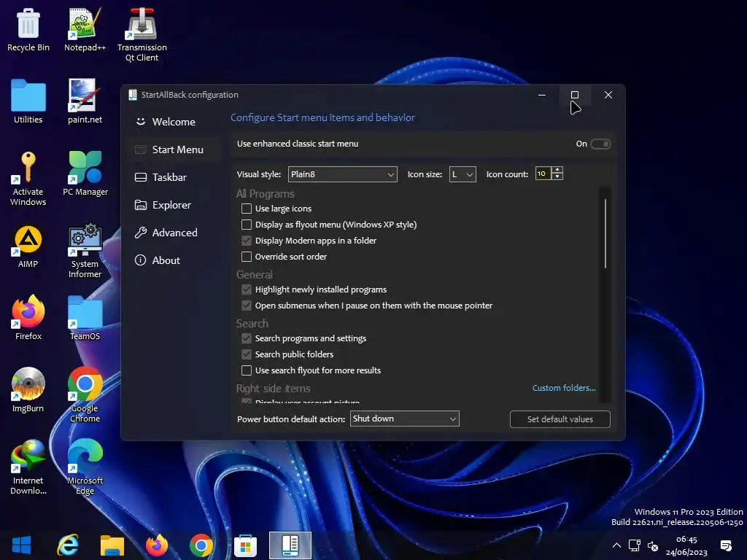Click the settings list vertical scrollbar
The height and width of the screenshot is (560, 747).
click(x=605, y=233)
